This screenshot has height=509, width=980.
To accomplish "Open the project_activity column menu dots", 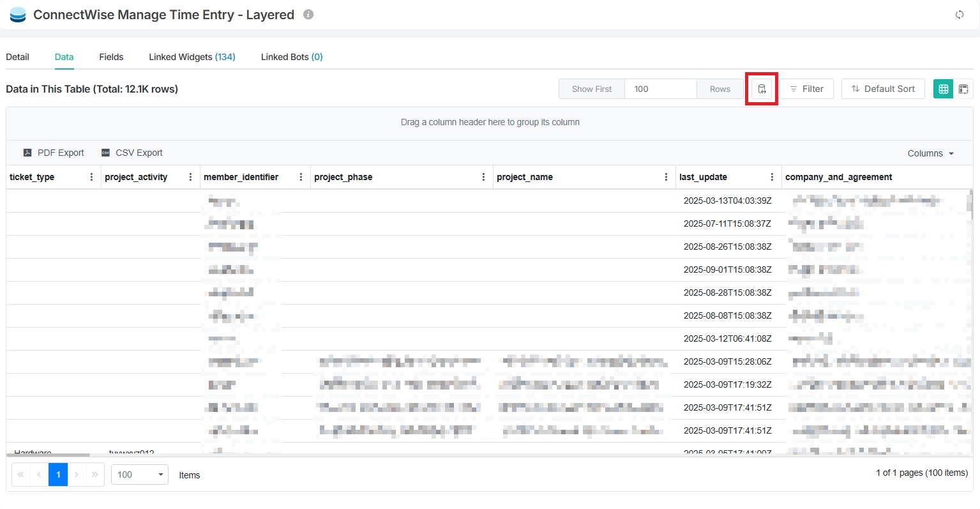I will [190, 177].
